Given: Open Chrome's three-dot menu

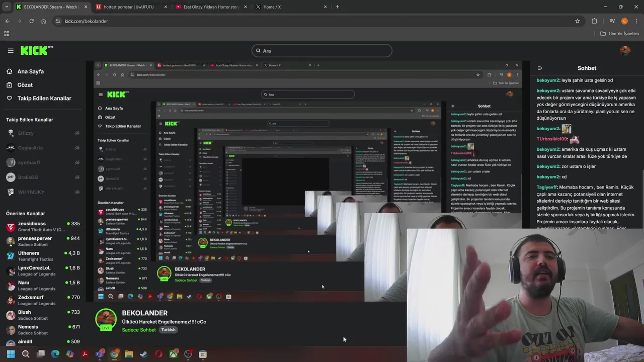Looking at the screenshot, I should coord(636,21).
